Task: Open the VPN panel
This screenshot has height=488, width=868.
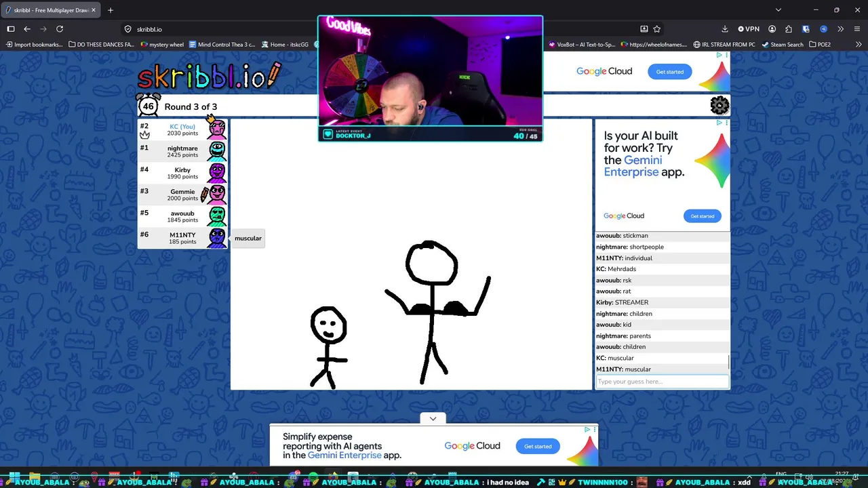Action: [749, 29]
